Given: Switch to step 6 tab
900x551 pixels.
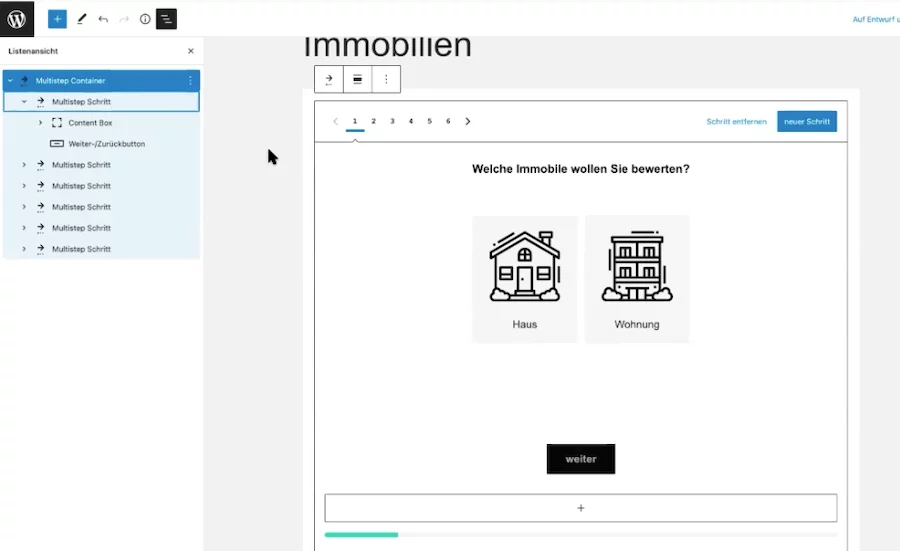Looking at the screenshot, I should pos(448,121).
